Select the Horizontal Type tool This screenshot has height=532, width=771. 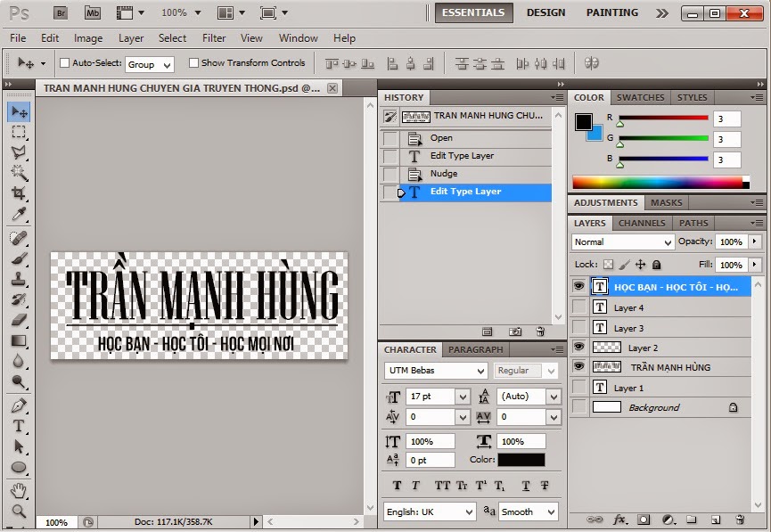pyautogui.click(x=19, y=426)
